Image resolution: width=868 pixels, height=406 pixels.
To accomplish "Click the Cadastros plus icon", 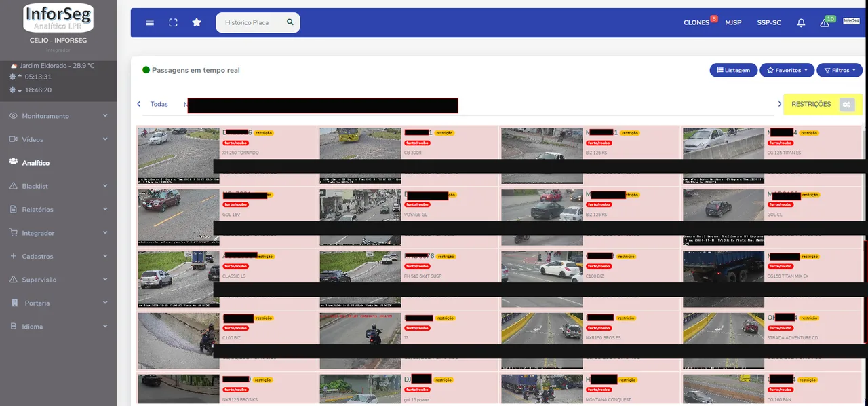I will point(14,256).
